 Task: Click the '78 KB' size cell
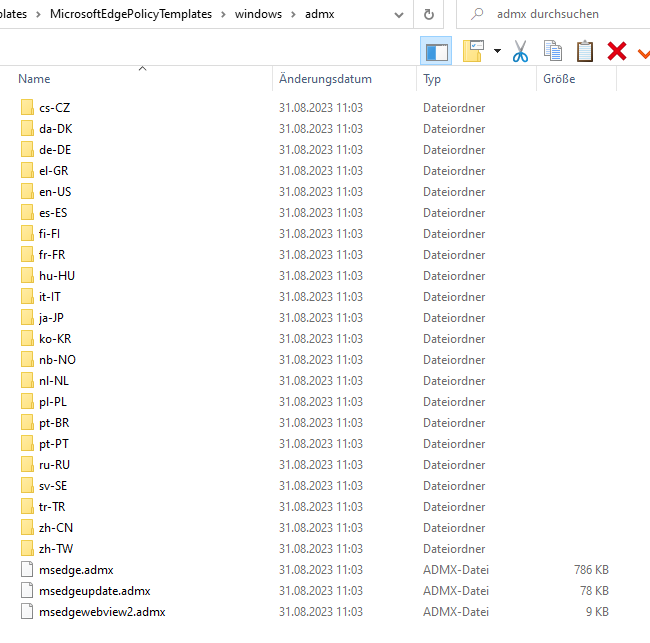tap(594, 590)
